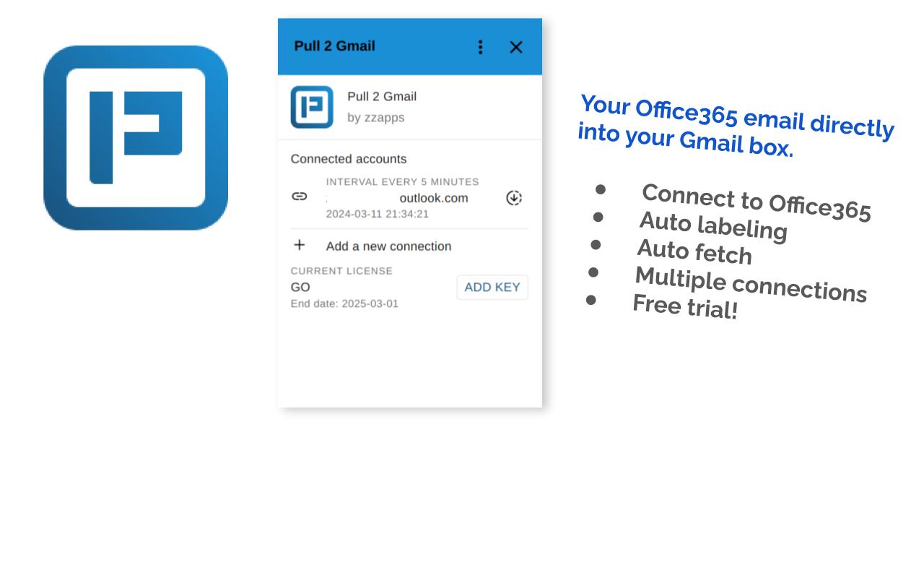Click the small Pull 2 Gmail app logo
Screen dimensions: 924x578
pos(312,107)
